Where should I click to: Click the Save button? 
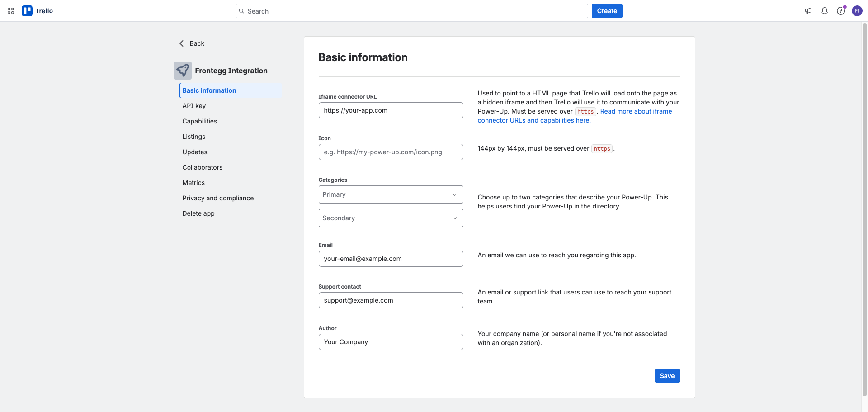tap(667, 376)
